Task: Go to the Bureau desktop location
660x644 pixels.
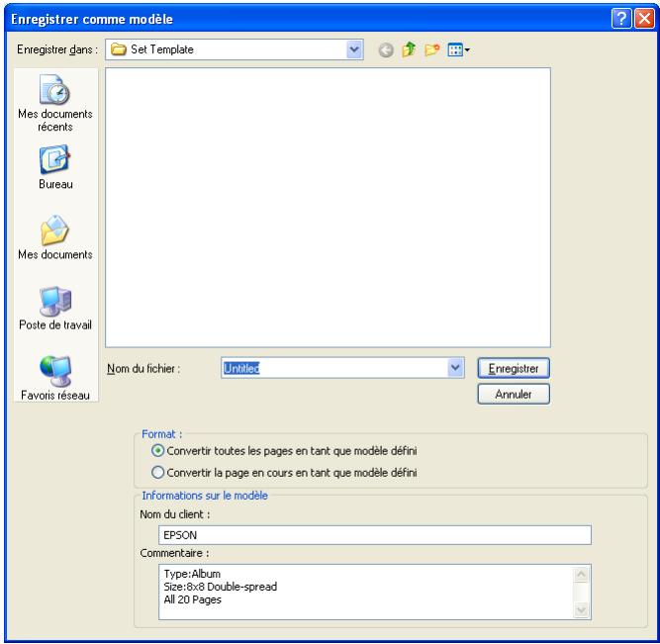Action: (55, 167)
